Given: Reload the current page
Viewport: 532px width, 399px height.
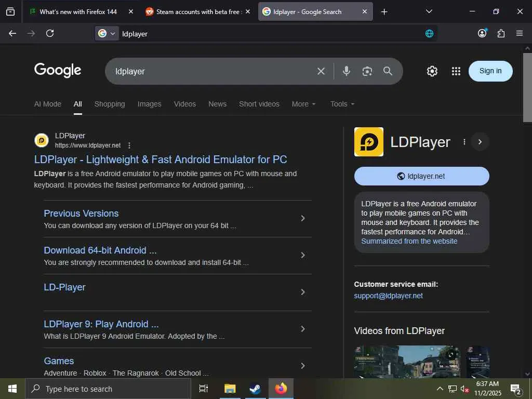Looking at the screenshot, I should (50, 33).
